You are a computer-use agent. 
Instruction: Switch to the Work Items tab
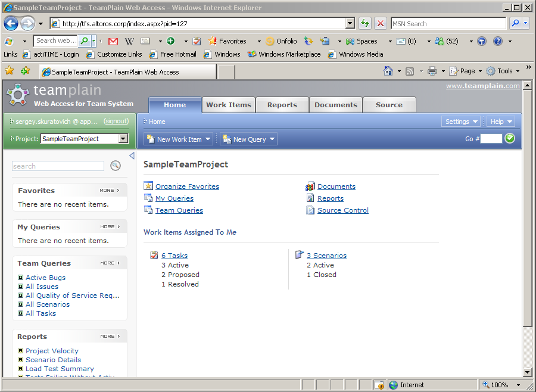coord(229,105)
